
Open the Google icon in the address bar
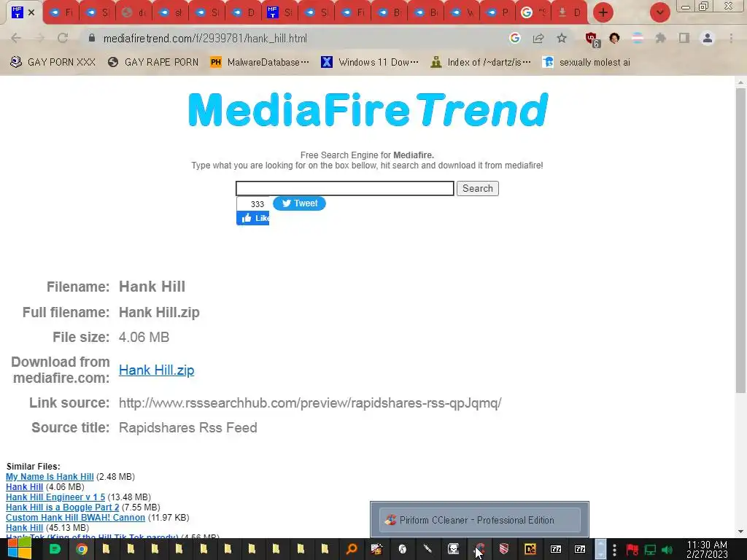(x=514, y=38)
